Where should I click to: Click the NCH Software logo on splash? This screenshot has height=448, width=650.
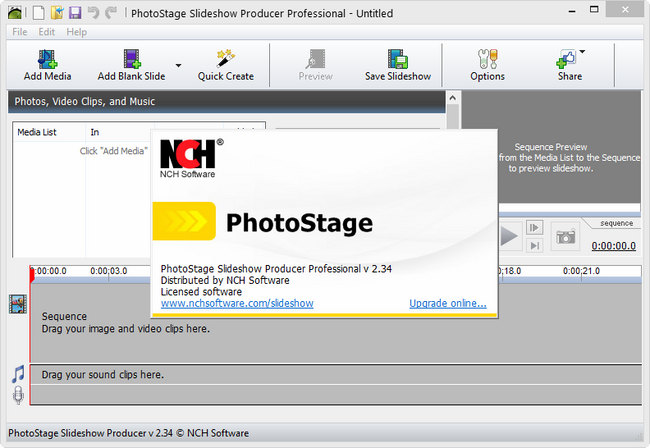pos(192,158)
